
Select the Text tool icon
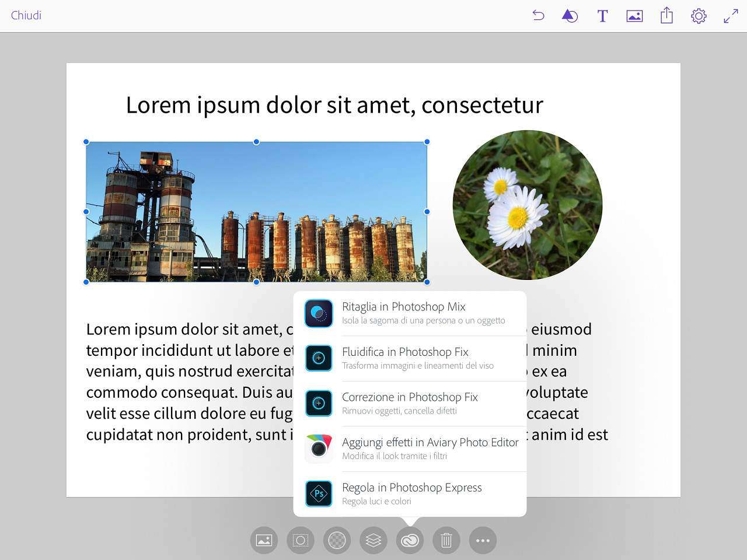coord(602,16)
